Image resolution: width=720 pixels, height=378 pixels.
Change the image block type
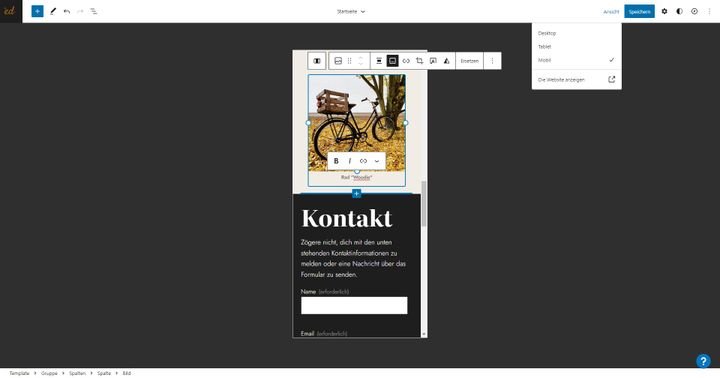coord(338,61)
